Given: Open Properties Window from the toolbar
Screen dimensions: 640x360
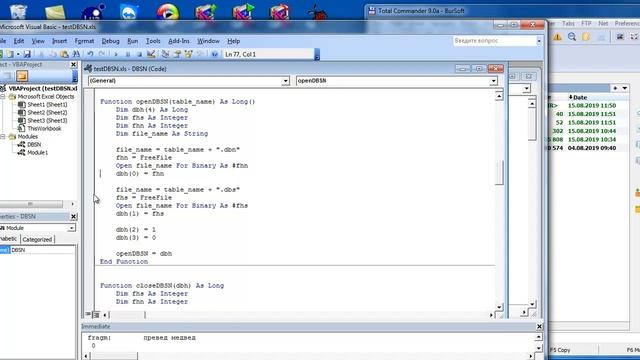Looking at the screenshot, I should (177, 54).
